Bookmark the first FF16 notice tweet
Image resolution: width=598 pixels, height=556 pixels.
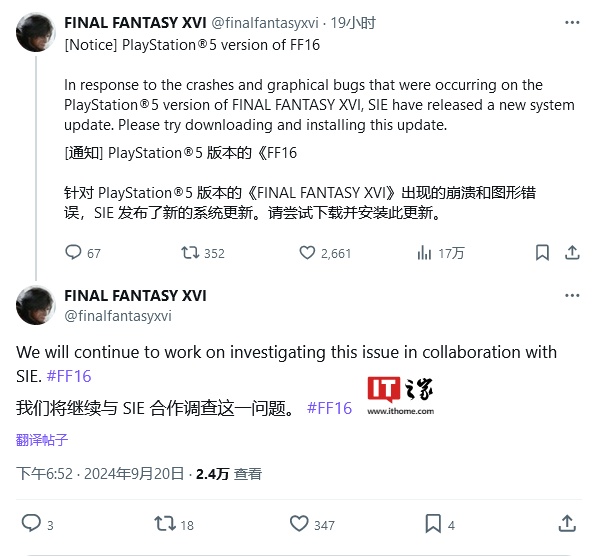pyautogui.click(x=542, y=252)
